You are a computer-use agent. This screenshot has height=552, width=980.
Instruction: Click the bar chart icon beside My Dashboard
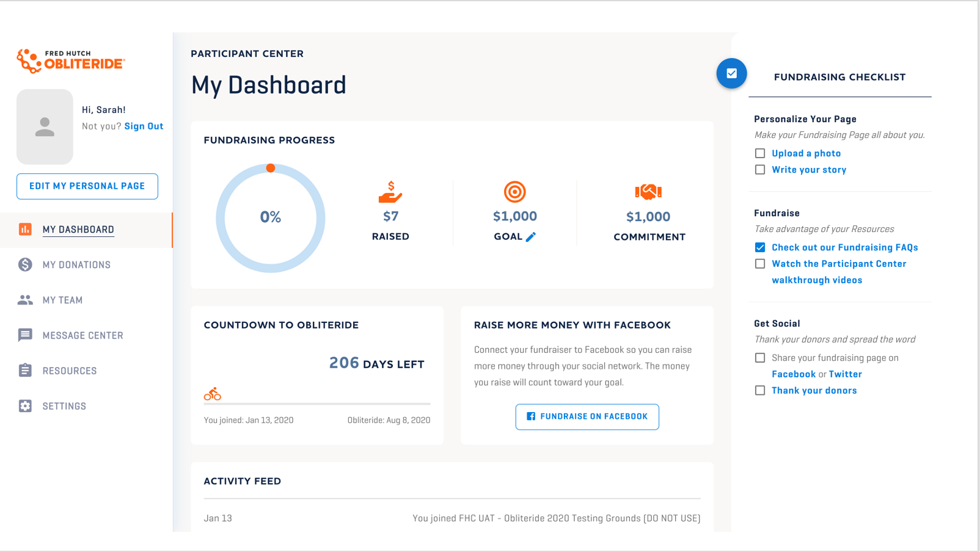tap(24, 229)
